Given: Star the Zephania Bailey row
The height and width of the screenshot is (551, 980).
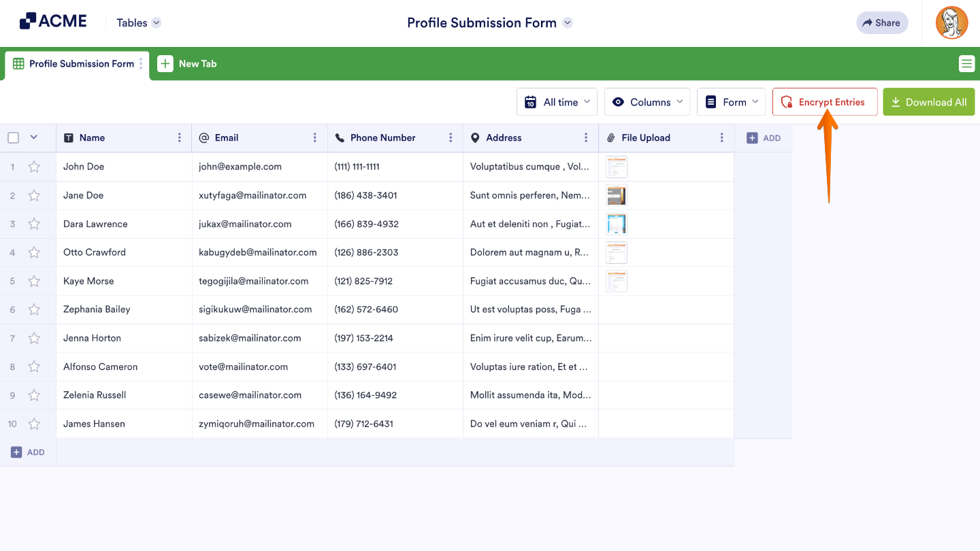Looking at the screenshot, I should point(34,309).
